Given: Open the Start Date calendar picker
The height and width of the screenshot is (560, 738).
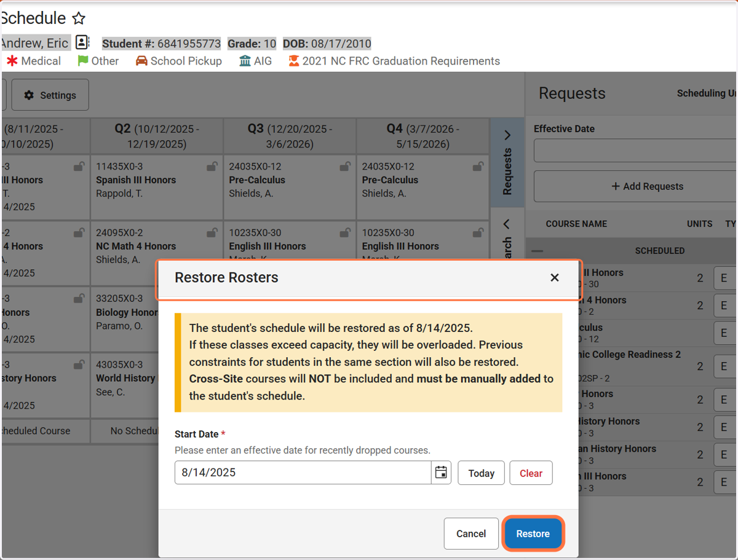Looking at the screenshot, I should coord(441,473).
